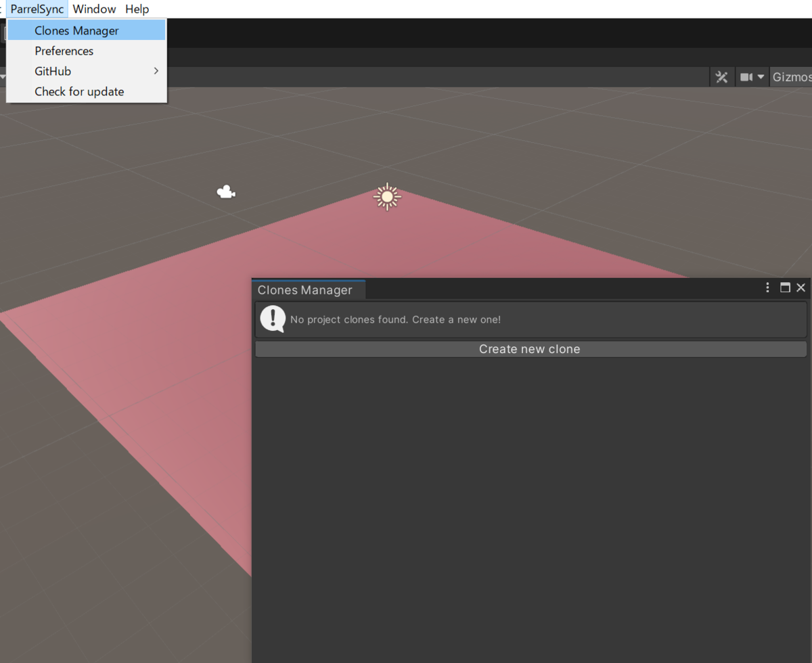Open the Help menu

pos(137,9)
